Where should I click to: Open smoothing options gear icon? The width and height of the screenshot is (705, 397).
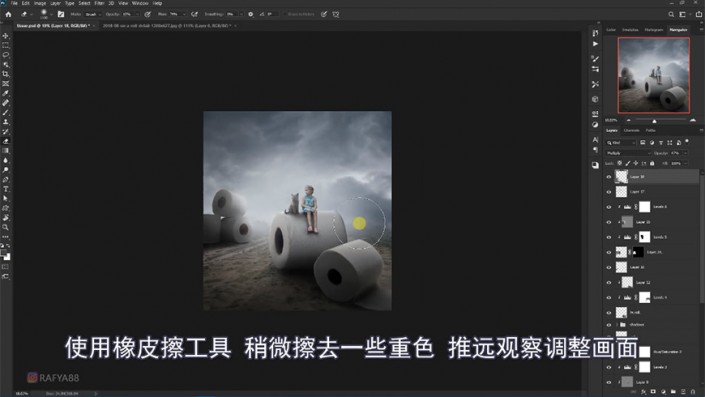click(251, 14)
